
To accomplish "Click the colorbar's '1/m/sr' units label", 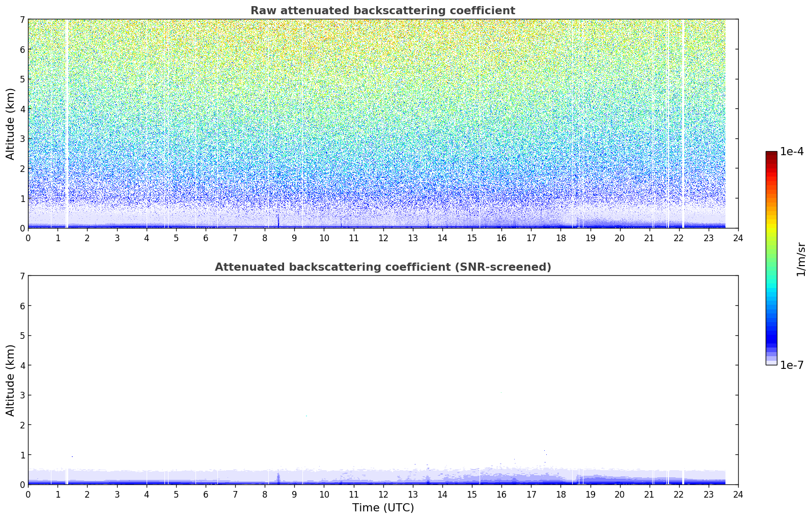I will click(x=801, y=259).
